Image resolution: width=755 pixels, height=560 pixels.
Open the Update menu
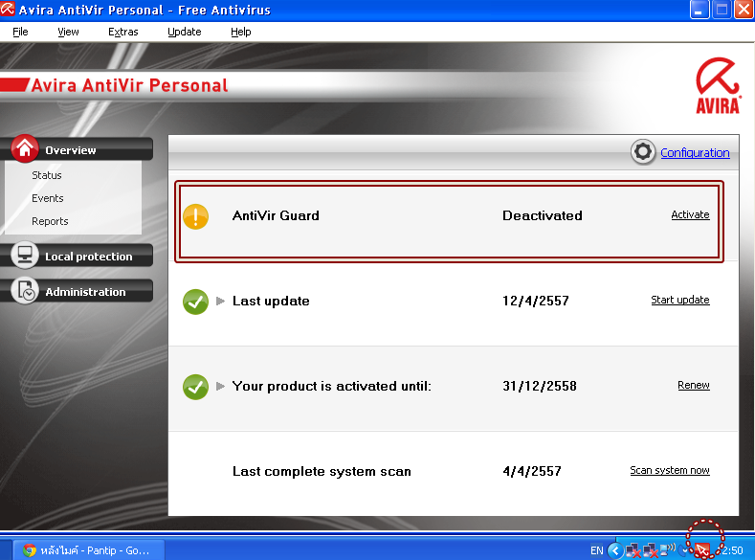[185, 32]
